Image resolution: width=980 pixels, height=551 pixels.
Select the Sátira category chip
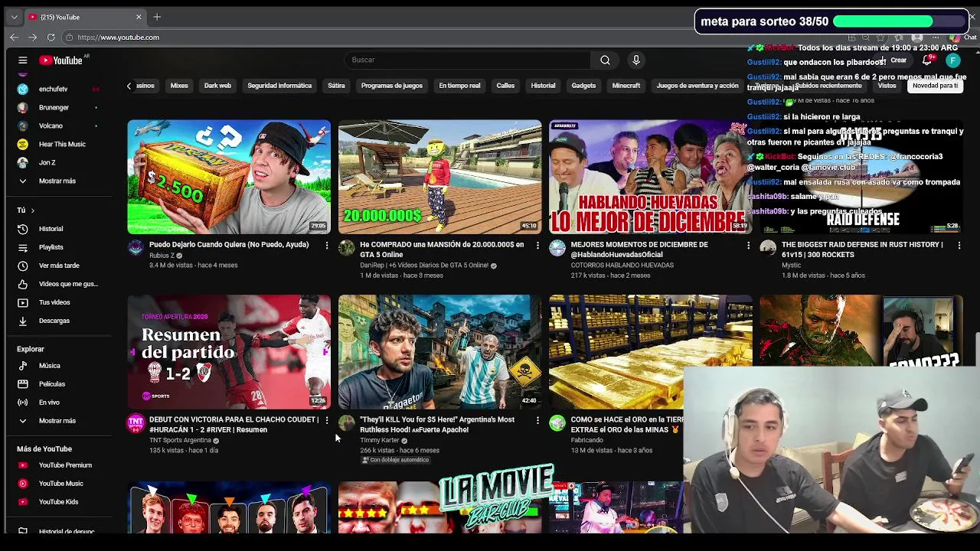point(336,86)
